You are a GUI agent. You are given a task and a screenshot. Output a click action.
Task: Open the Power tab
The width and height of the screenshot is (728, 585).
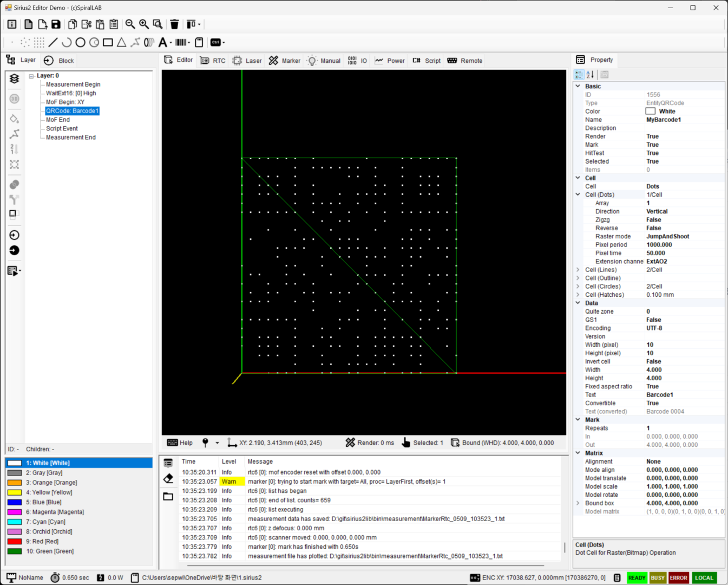(x=390, y=61)
